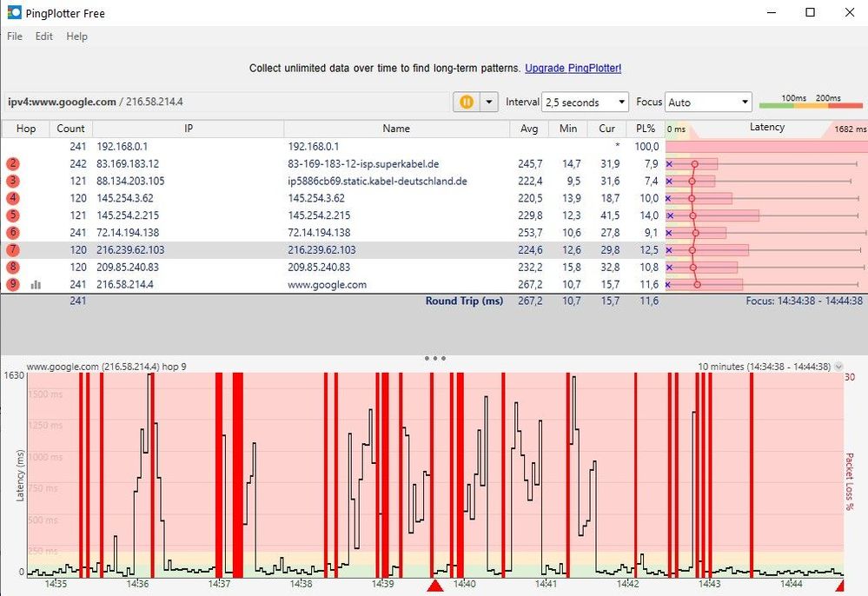Image resolution: width=868 pixels, height=596 pixels.
Task: Open the File menu
Action: tap(14, 36)
